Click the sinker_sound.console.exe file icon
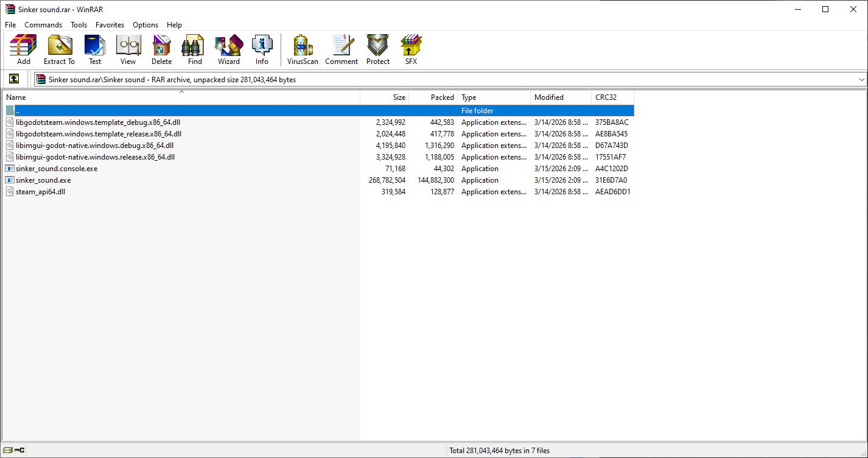The height and width of the screenshot is (458, 868). (10, 169)
